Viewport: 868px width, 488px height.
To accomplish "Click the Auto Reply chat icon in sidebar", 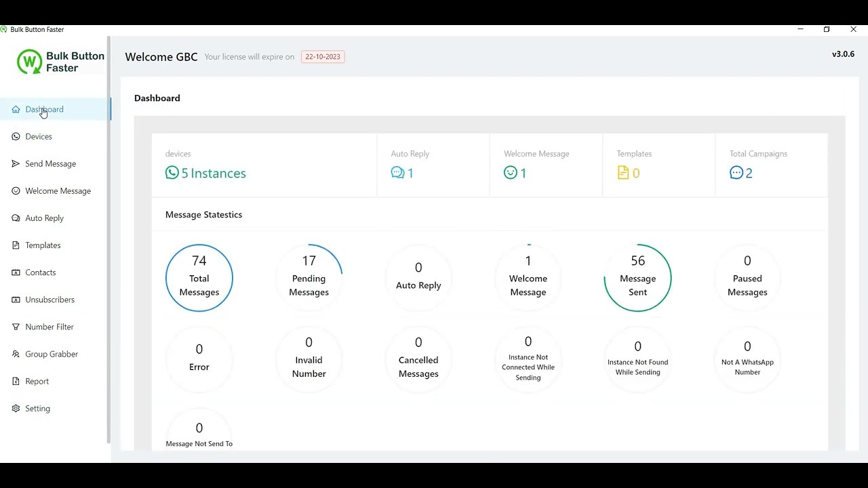I will tap(16, 218).
